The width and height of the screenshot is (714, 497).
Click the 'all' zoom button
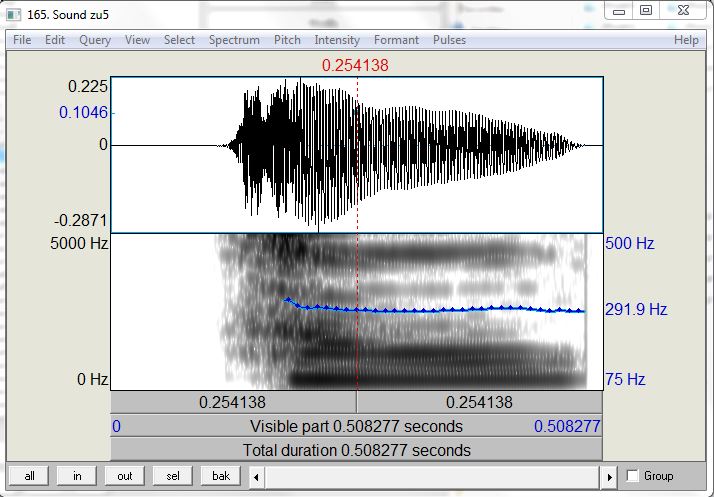pyautogui.click(x=29, y=476)
